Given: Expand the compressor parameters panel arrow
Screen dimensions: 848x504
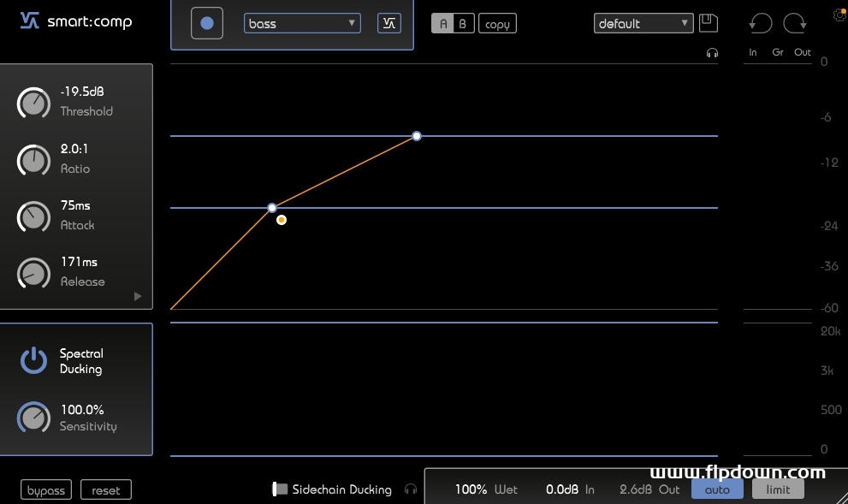Looking at the screenshot, I should (x=138, y=296).
